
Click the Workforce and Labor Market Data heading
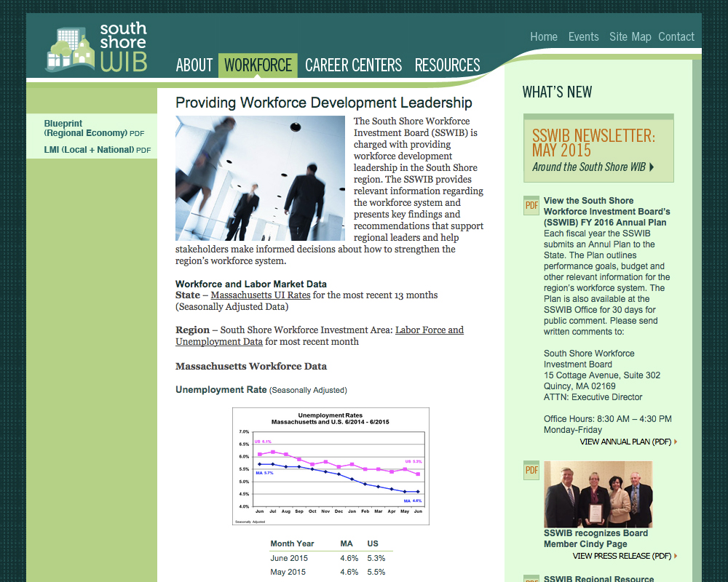[250, 284]
